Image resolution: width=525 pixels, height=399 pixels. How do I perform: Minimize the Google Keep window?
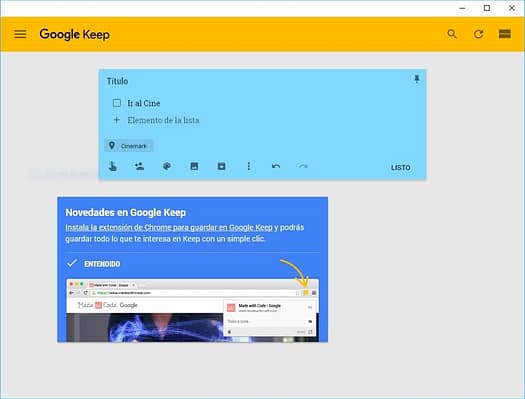[462, 8]
